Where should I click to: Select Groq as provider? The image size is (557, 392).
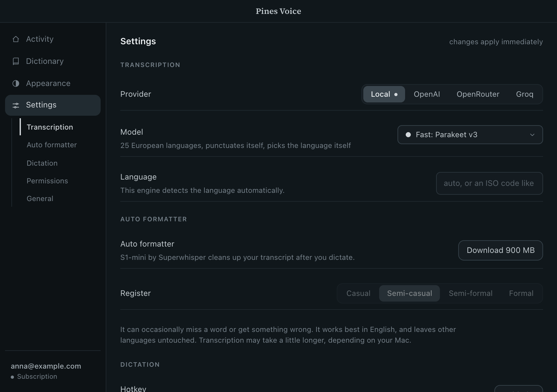tap(525, 94)
